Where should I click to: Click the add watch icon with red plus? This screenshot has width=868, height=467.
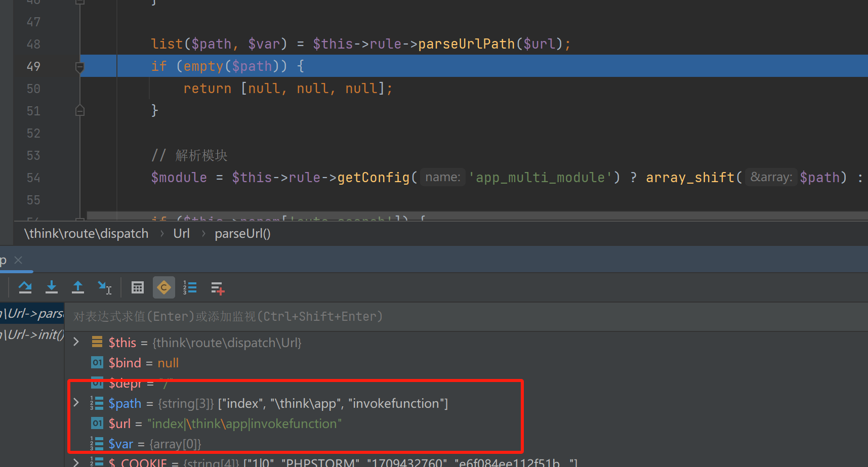click(x=217, y=288)
